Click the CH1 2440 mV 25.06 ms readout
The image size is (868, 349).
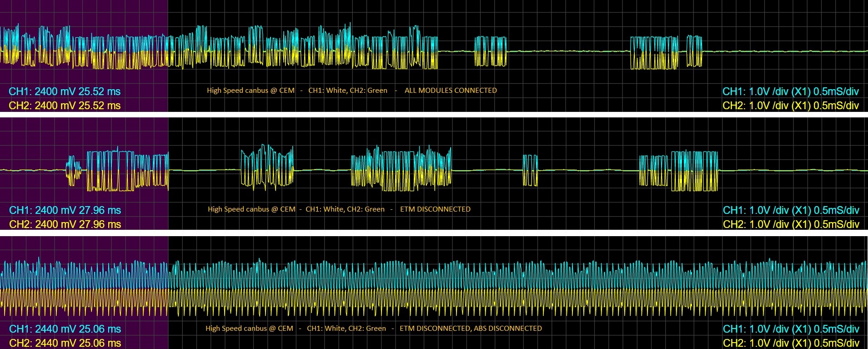65,329
